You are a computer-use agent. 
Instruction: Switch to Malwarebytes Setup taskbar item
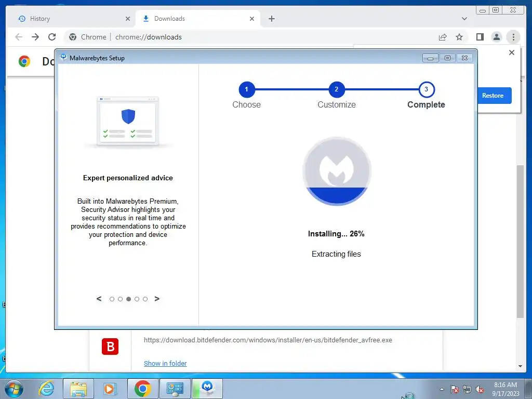coord(207,389)
